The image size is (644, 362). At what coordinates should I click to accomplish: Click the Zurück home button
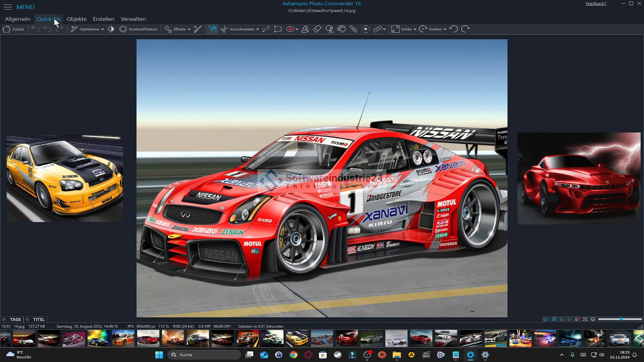(x=13, y=29)
